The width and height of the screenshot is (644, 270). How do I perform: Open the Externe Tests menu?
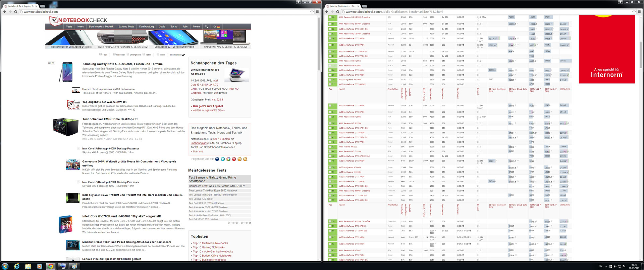(126, 27)
